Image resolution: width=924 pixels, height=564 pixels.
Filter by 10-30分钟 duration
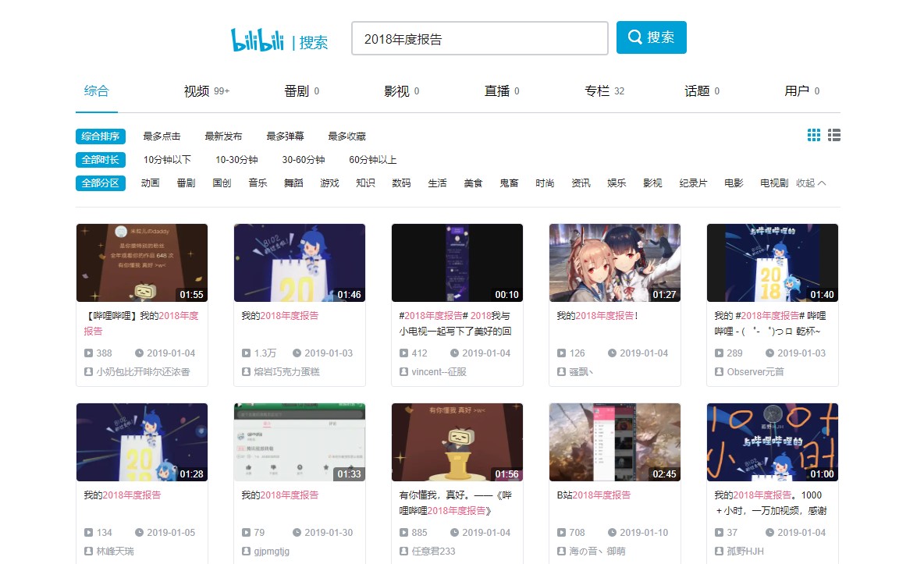coord(236,160)
